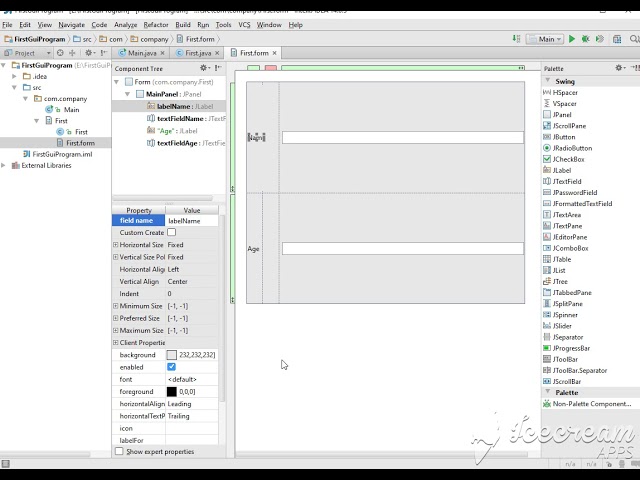Click the Make Project arrows icon
The width and height of the screenshot is (640, 480).
coord(516,39)
